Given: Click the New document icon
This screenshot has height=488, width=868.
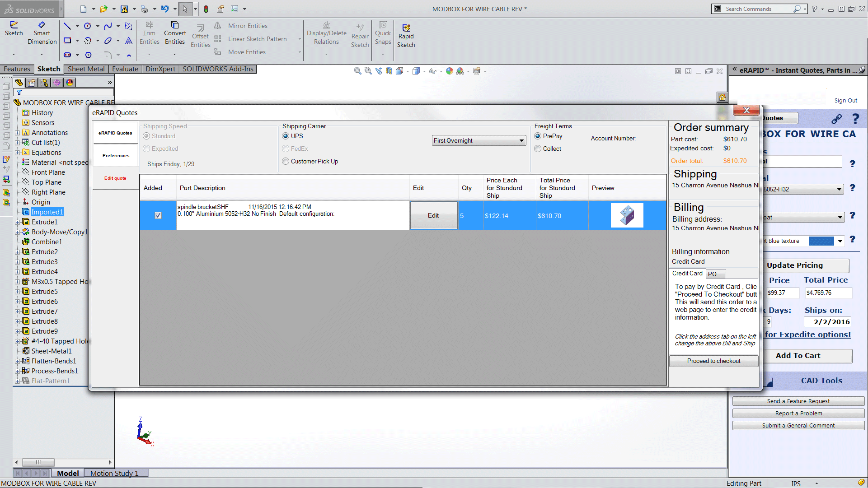Looking at the screenshot, I should pos(83,9).
